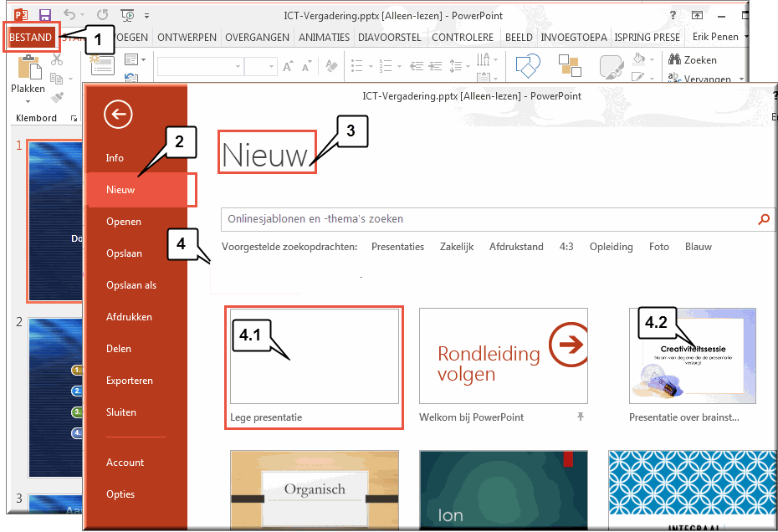This screenshot has width=778, height=532.
Task: Click the New Slide icon
Action: coord(102,65)
